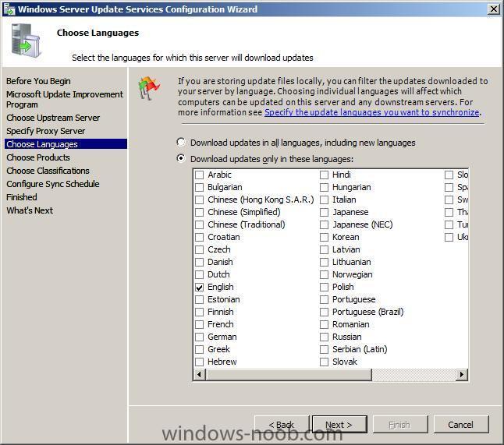Go to Choose Upstream Server step
The image size is (504, 445).
coord(53,118)
